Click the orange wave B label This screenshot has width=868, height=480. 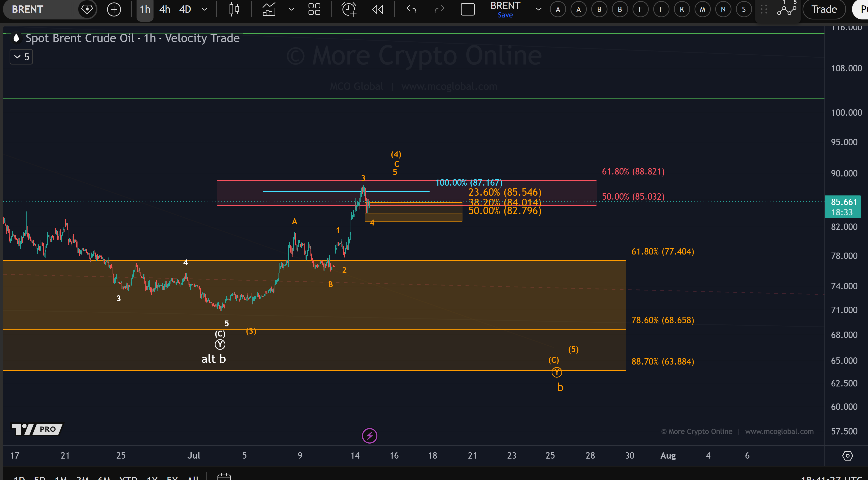[x=331, y=285]
